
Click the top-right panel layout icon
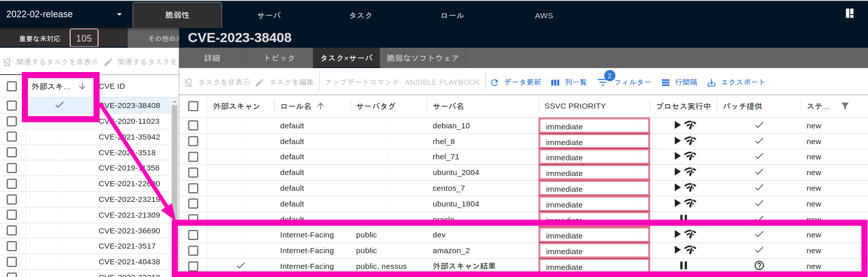click(849, 14)
